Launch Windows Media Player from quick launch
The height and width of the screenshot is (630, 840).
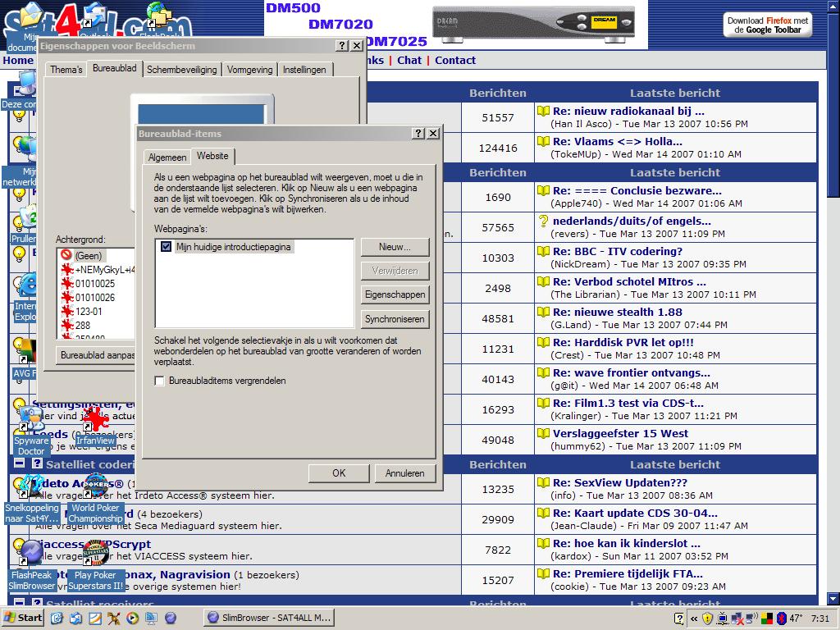(x=131, y=618)
